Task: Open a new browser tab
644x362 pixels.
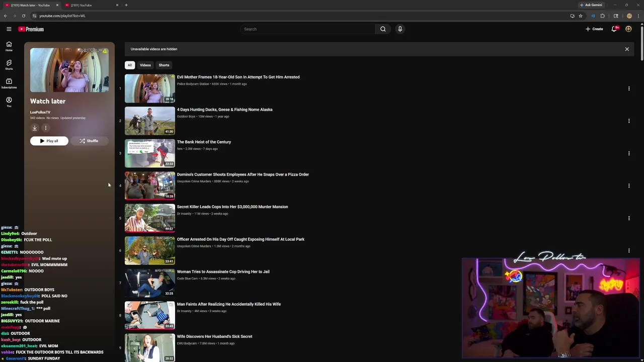Action: [x=126, y=5]
